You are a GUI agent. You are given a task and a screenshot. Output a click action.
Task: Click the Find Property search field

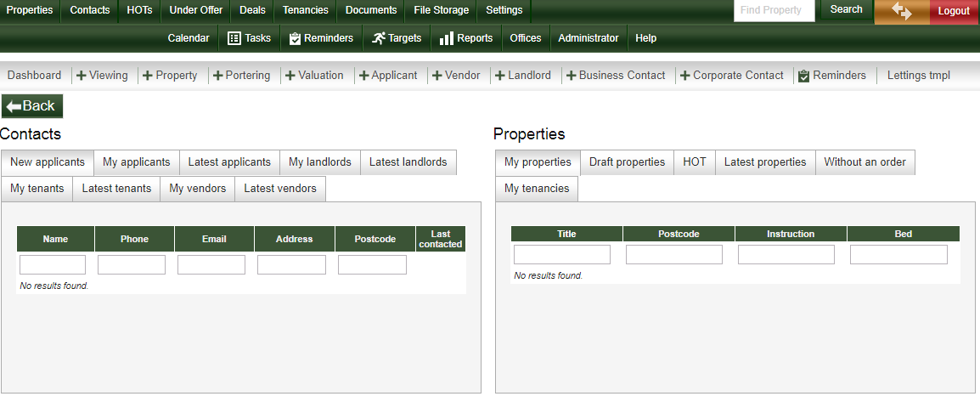[x=774, y=11]
